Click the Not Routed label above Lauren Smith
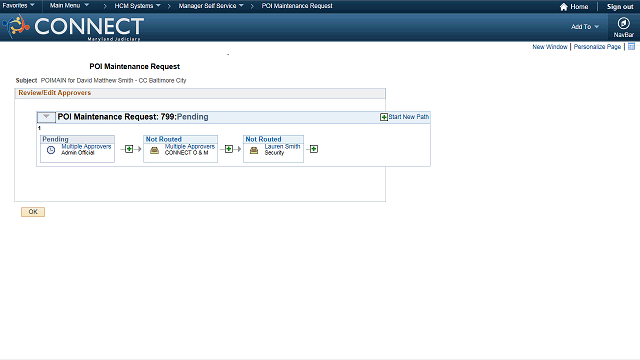 click(263, 139)
